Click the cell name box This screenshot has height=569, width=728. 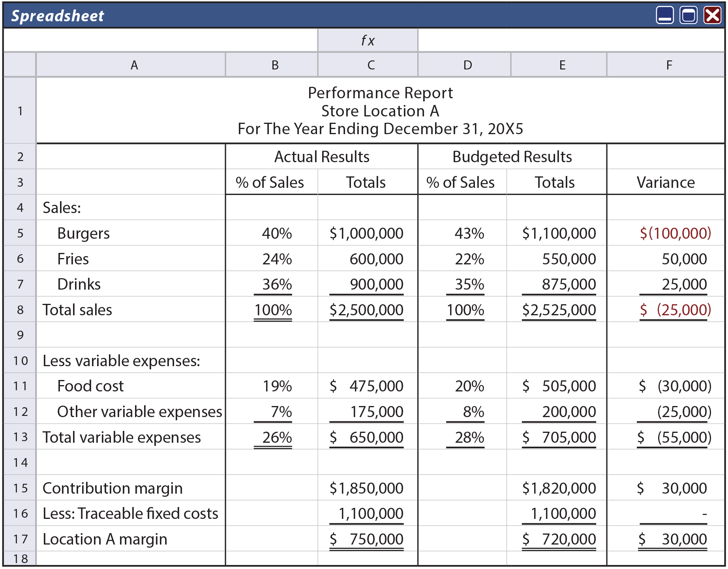coord(161,40)
